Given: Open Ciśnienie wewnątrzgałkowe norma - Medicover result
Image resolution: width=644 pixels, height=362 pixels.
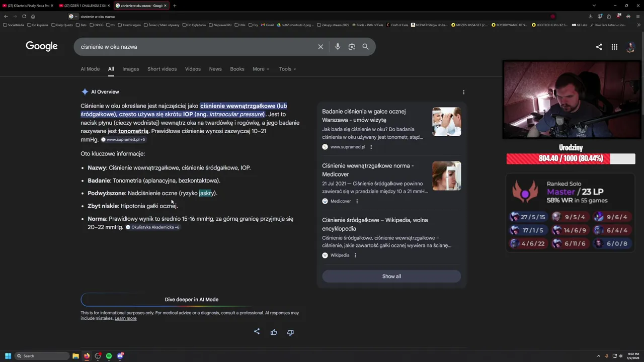Looking at the screenshot, I should pos(368,170).
